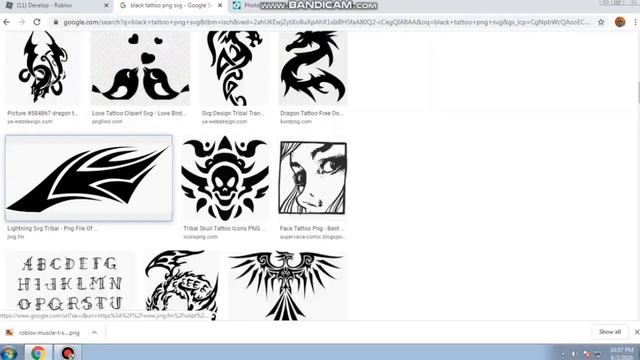Click the Dragon Tattoo Free Do... caption

tap(311, 113)
